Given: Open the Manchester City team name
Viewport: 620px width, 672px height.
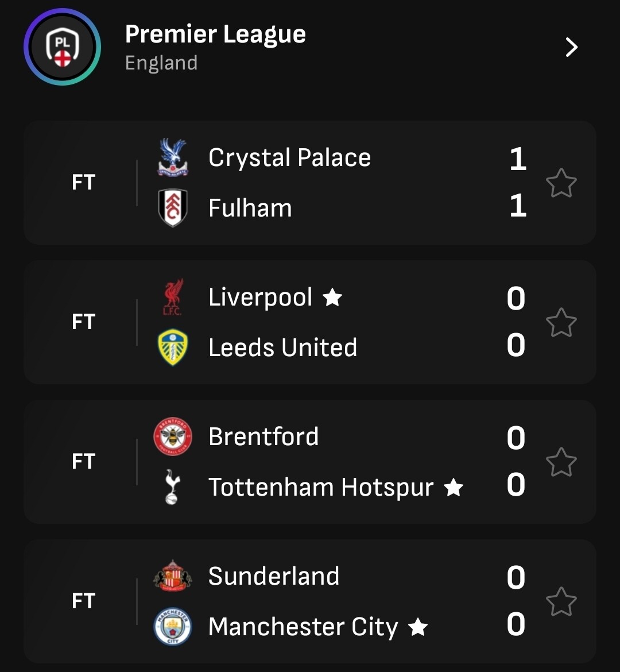Looking at the screenshot, I should click(303, 627).
